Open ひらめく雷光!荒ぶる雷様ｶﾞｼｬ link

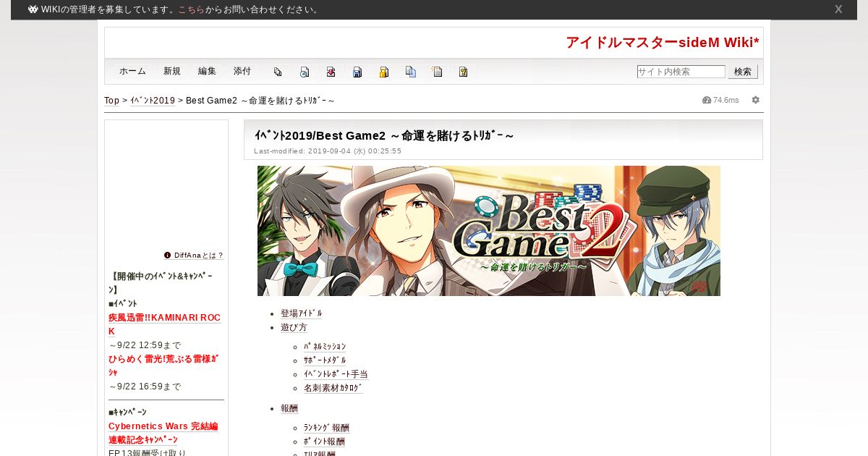163,365
